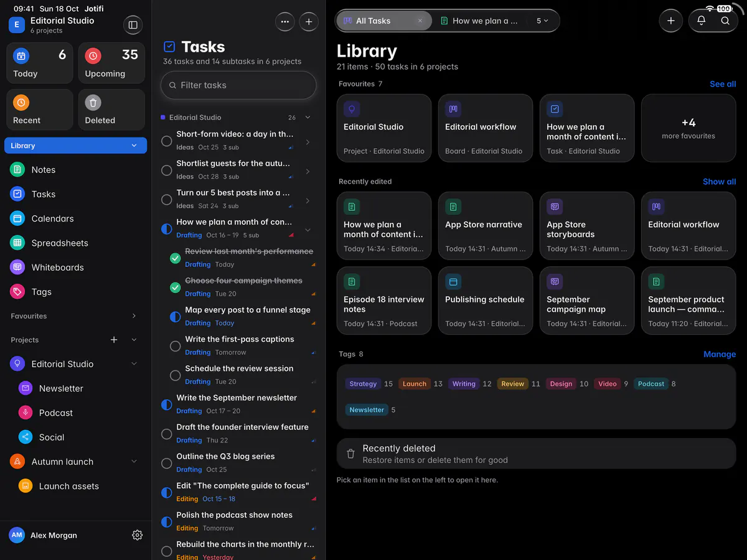Open Tags in the sidebar
The width and height of the screenshot is (747, 560).
tap(75, 292)
